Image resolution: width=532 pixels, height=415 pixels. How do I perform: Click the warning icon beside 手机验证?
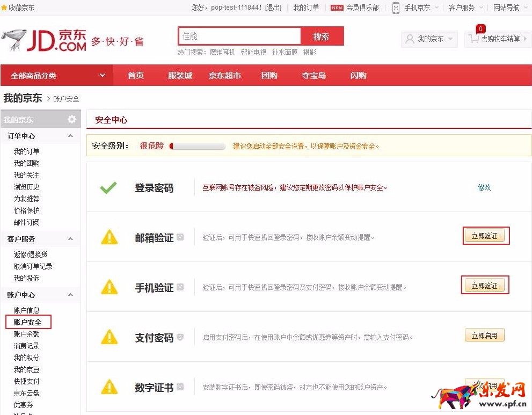109,285
